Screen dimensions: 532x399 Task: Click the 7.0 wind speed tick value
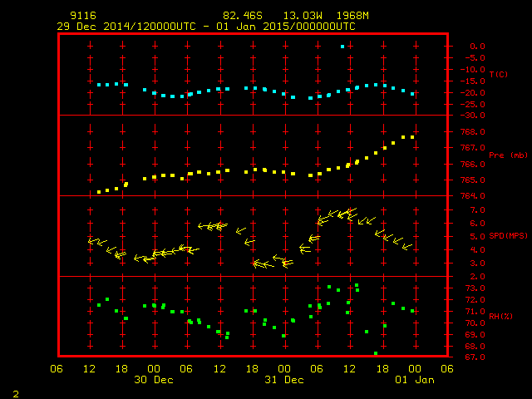pos(477,210)
